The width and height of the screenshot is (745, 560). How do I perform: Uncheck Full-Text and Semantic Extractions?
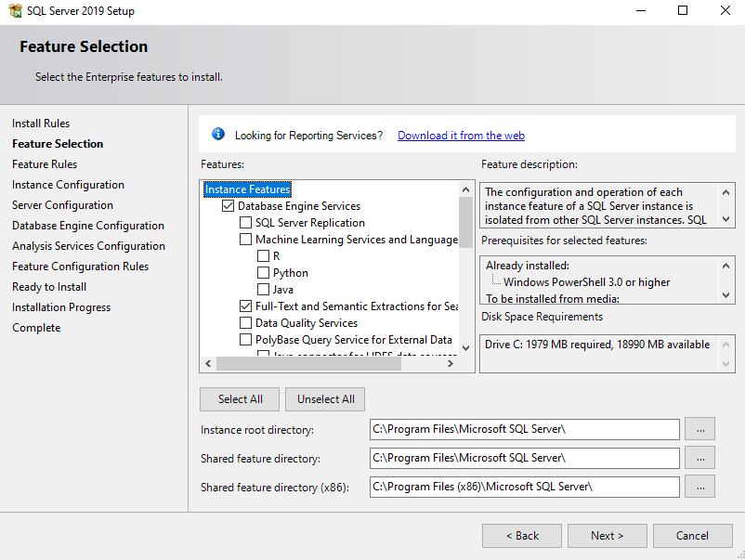tap(245, 306)
